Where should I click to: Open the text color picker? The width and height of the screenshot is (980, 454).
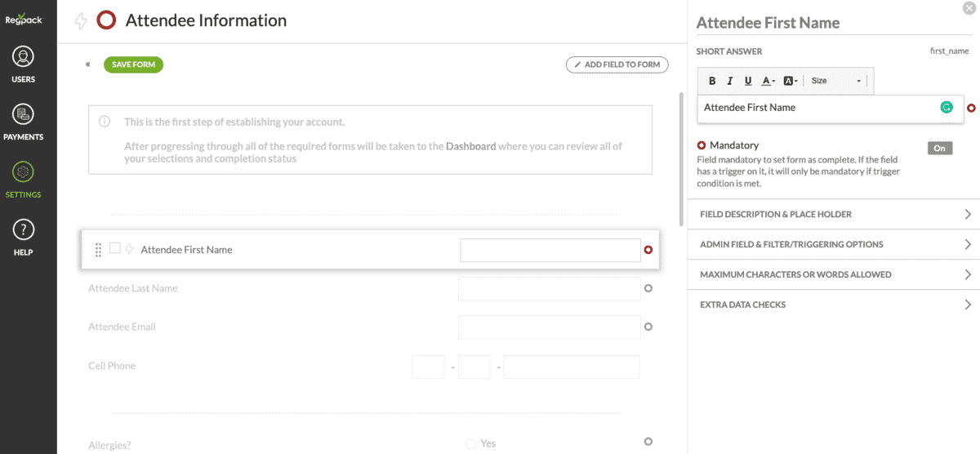point(768,81)
